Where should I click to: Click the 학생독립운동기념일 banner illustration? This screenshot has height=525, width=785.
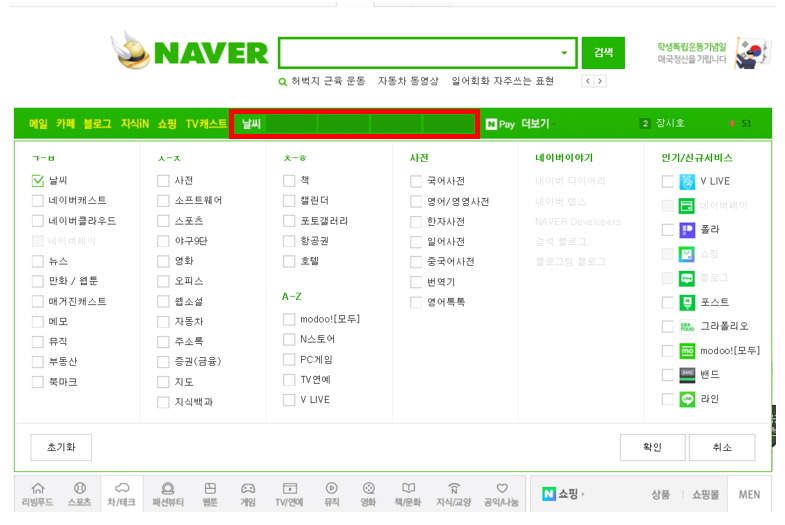click(752, 53)
